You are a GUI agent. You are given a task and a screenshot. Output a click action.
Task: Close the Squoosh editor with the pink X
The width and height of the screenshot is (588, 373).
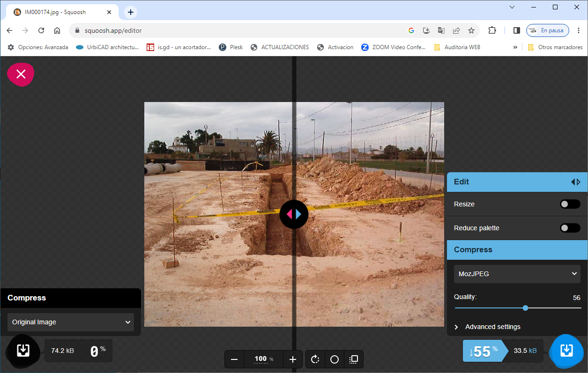(21, 74)
